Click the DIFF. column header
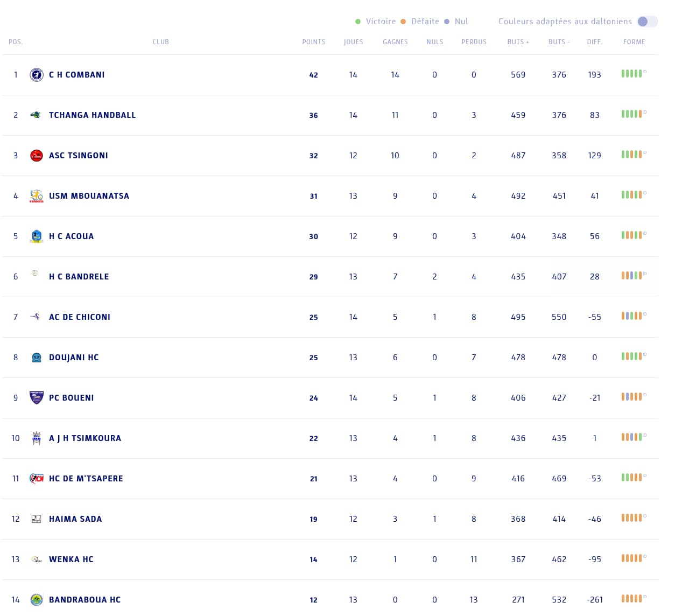682x616 pixels. [595, 42]
